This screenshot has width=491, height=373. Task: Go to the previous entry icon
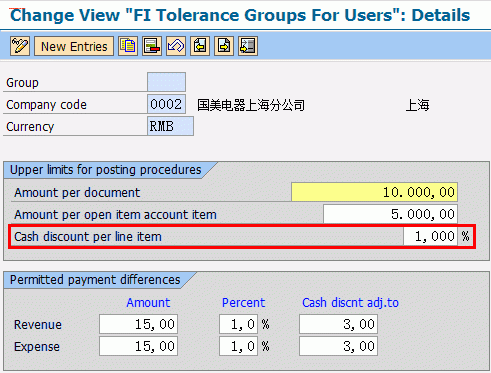tap(200, 46)
